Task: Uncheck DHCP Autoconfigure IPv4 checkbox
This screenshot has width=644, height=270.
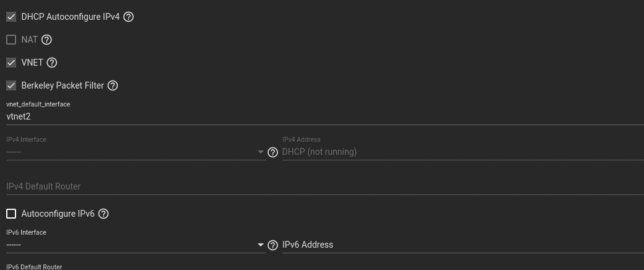Action: pyautogui.click(x=11, y=17)
